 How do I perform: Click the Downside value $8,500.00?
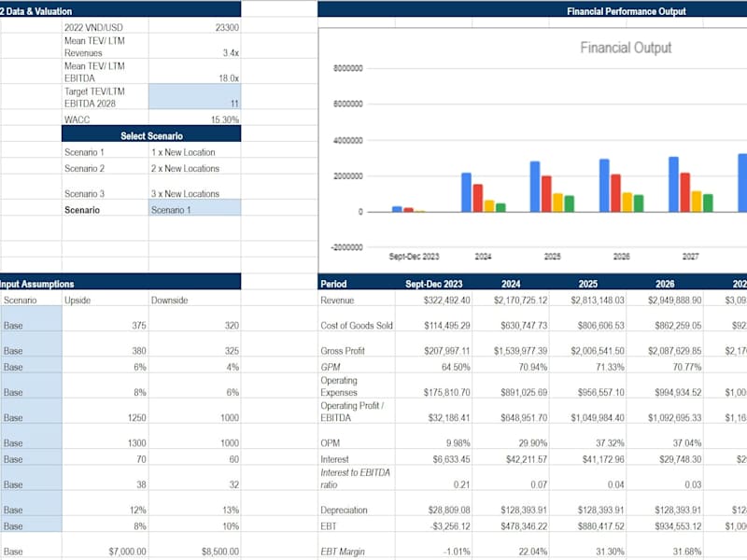point(219,552)
